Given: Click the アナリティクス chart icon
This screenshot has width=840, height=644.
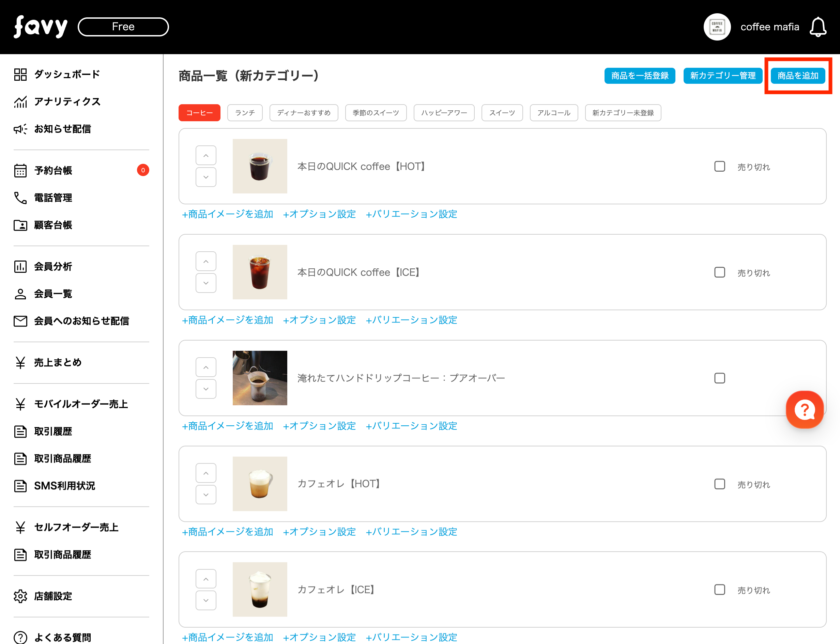Looking at the screenshot, I should [20, 101].
